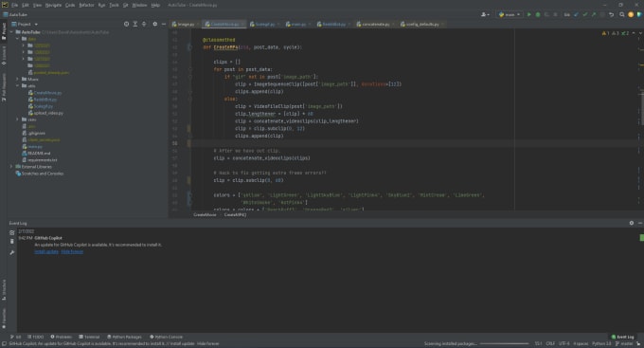
Task: Click the master git branch widget
Action: (x=624, y=343)
